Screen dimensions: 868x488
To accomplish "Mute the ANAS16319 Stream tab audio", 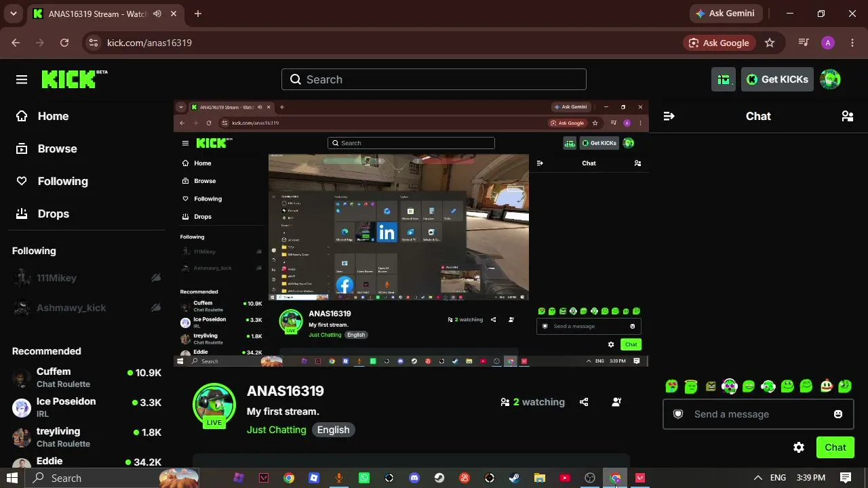I will pos(157,14).
